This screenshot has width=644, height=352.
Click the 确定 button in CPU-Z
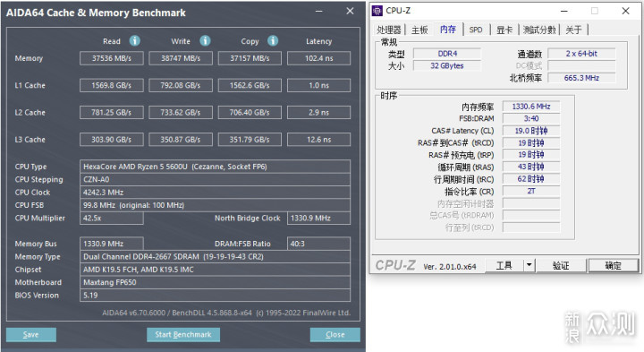(x=614, y=266)
